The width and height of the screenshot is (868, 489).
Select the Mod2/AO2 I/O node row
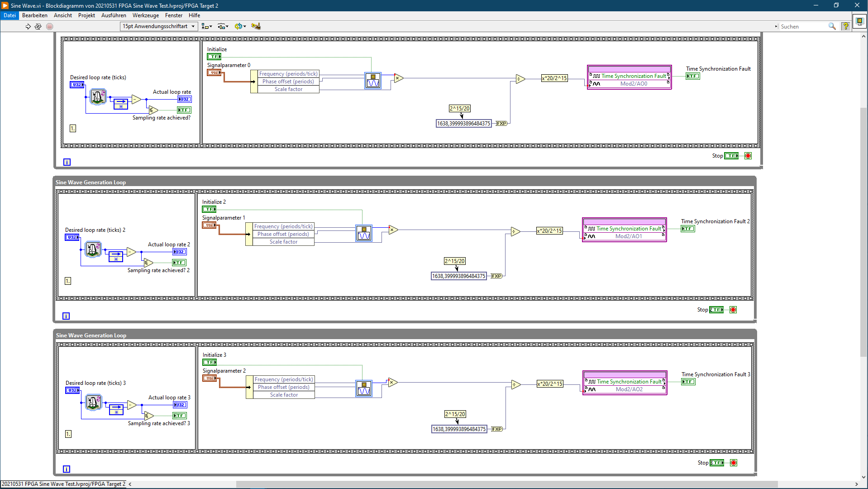click(625, 389)
